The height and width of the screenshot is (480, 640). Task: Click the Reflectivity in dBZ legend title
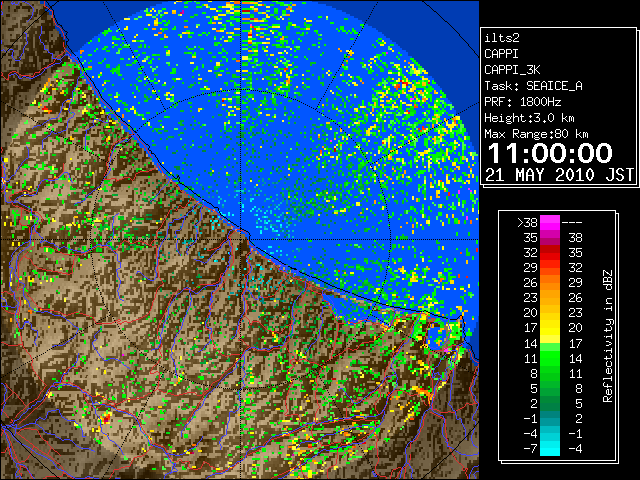click(608, 336)
